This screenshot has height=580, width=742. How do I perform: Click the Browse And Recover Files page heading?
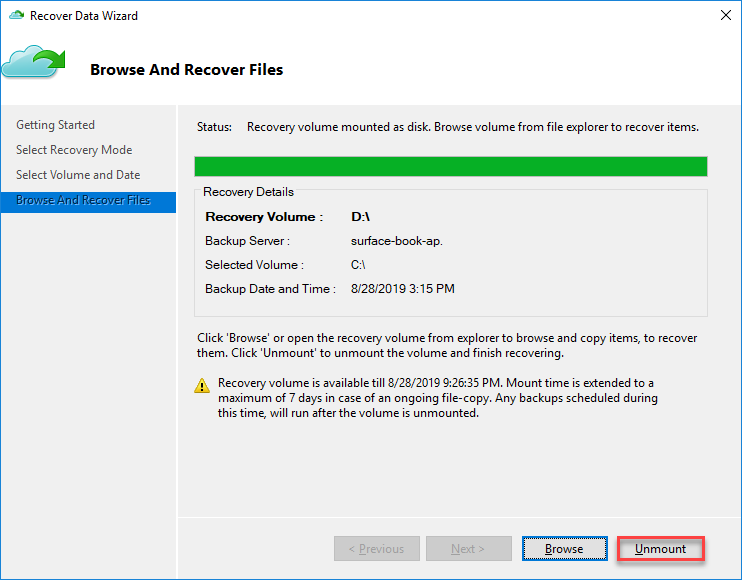186,70
